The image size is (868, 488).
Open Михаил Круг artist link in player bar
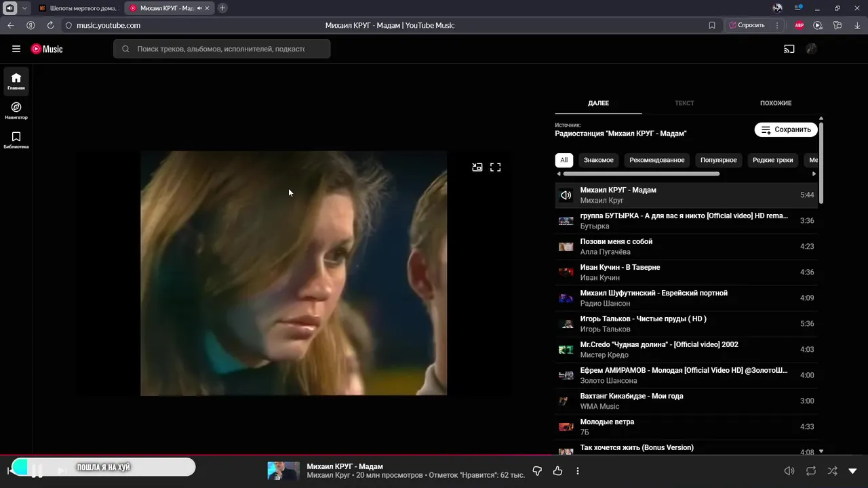[x=328, y=476]
